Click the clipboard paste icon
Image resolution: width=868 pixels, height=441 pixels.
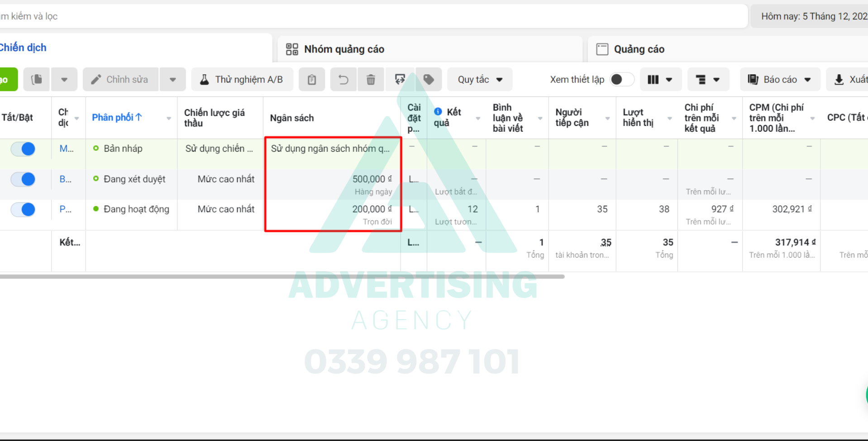(312, 80)
